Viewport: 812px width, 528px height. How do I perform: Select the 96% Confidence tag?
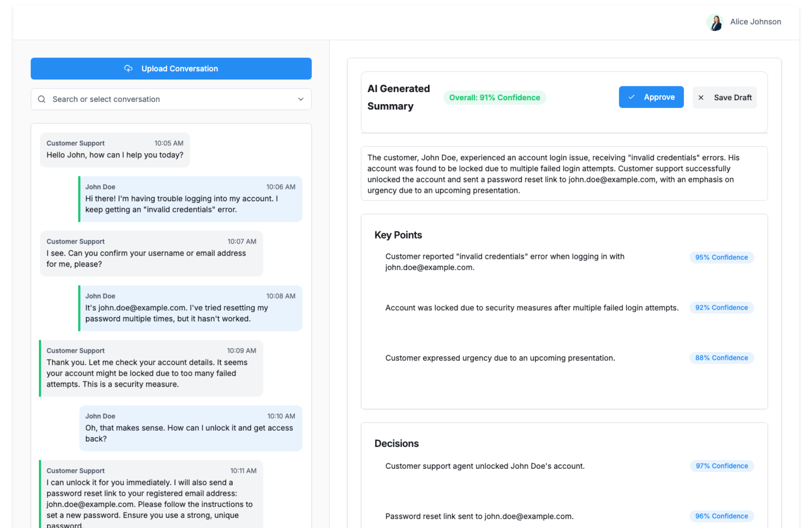(x=721, y=516)
